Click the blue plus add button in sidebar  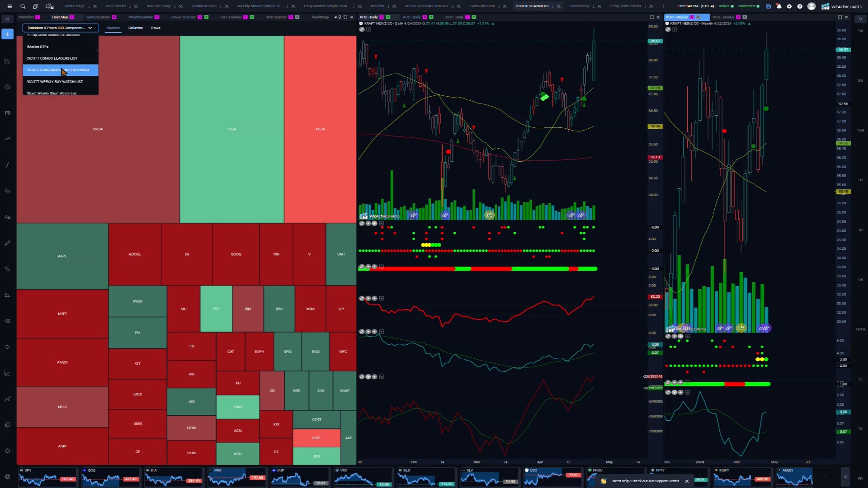click(x=8, y=34)
